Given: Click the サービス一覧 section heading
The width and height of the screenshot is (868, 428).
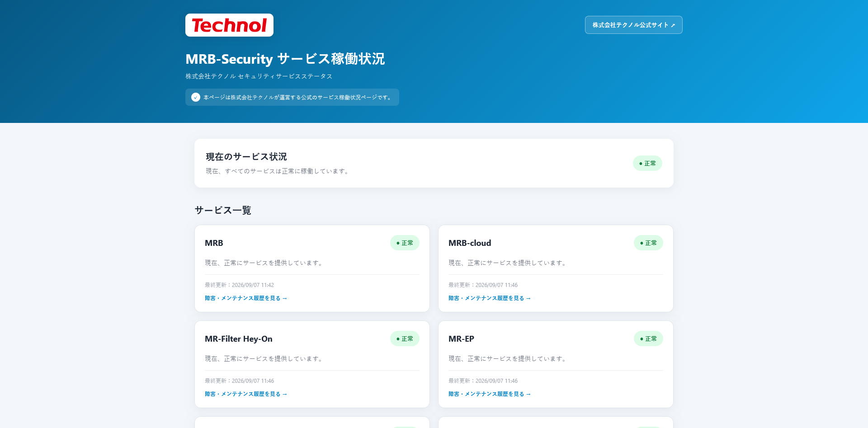Looking at the screenshot, I should pyautogui.click(x=223, y=210).
